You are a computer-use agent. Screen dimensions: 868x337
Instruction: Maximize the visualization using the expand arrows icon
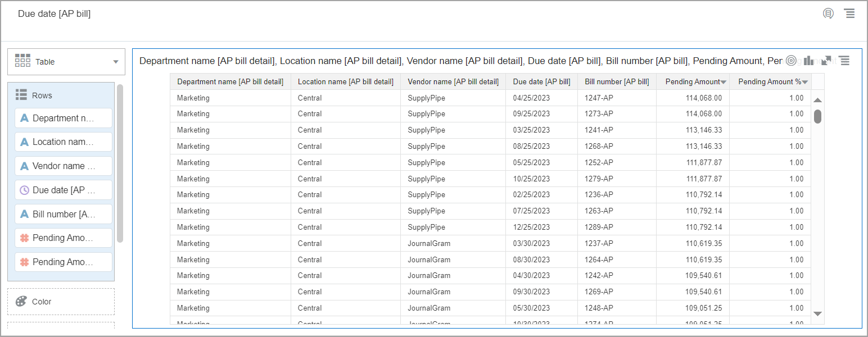click(x=825, y=60)
